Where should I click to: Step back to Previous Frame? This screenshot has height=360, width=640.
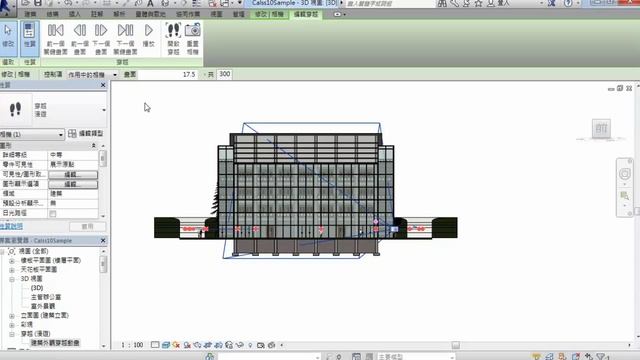[80, 39]
